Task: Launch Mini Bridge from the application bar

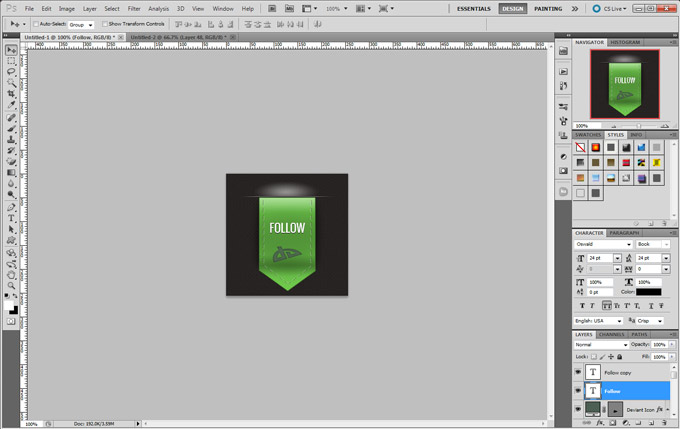Action: [289, 8]
